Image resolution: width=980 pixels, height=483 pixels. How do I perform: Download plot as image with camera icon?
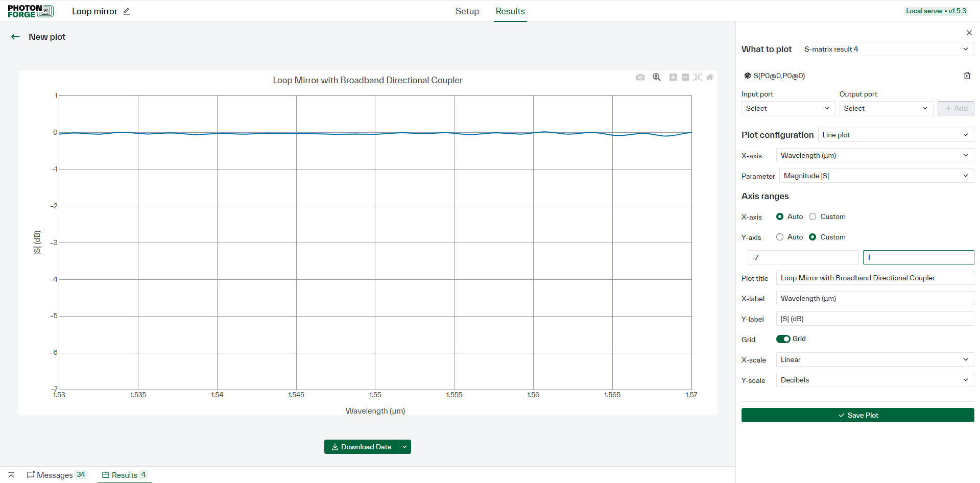point(640,77)
